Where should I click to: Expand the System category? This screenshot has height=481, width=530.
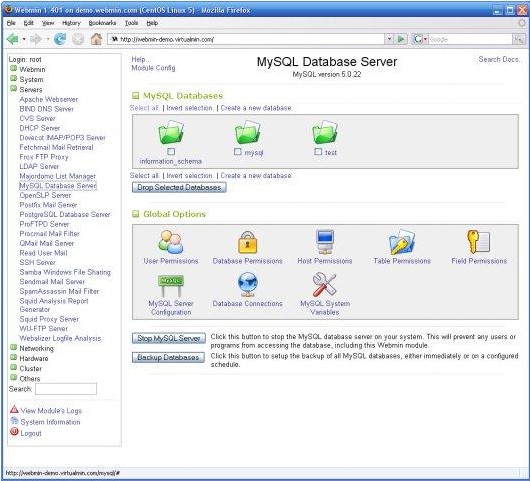tap(14, 79)
